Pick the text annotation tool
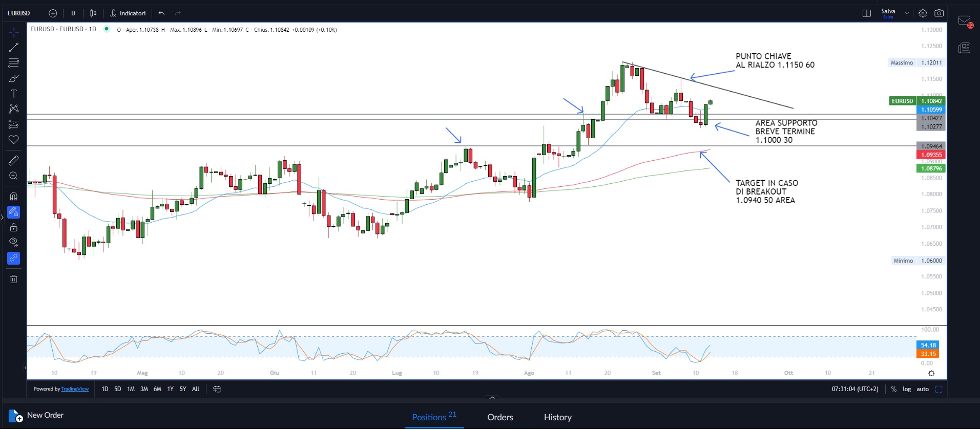 14,94
